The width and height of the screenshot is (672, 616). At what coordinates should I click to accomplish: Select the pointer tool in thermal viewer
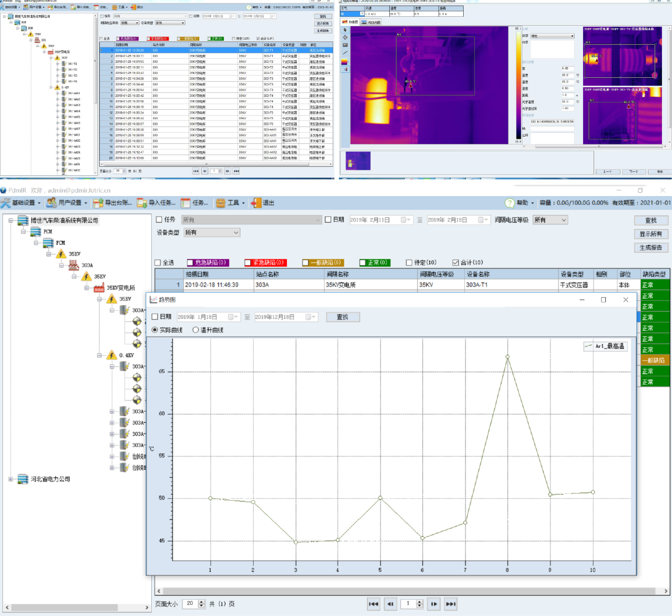[344, 30]
